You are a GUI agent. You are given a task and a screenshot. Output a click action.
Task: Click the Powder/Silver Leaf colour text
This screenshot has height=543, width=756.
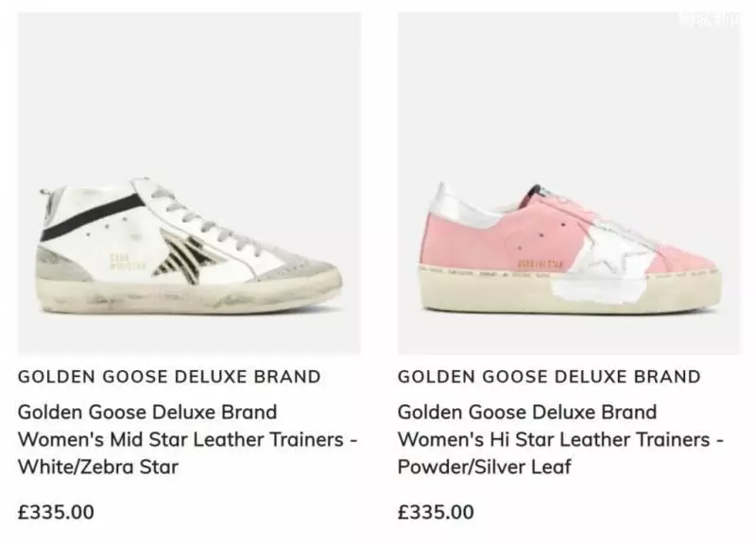[484, 467]
